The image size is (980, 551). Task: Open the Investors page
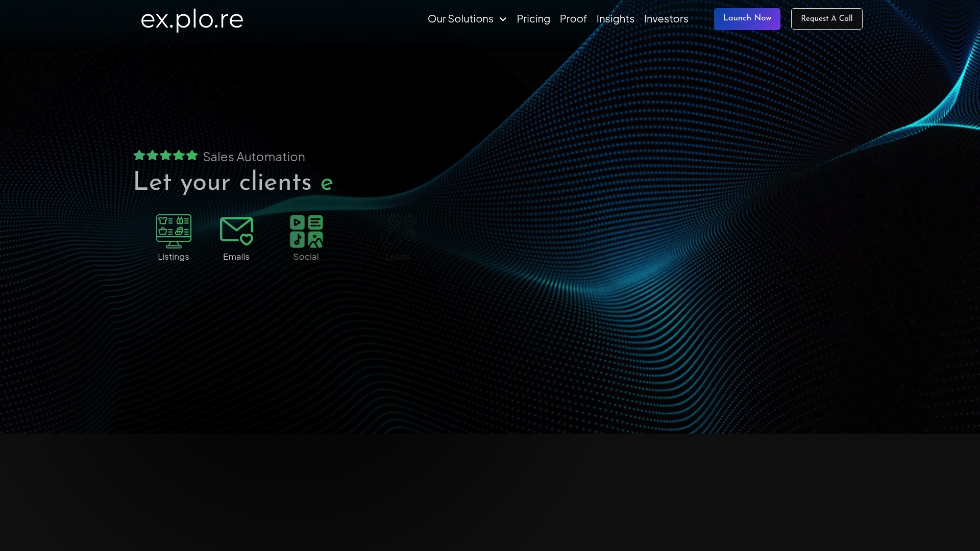(666, 19)
